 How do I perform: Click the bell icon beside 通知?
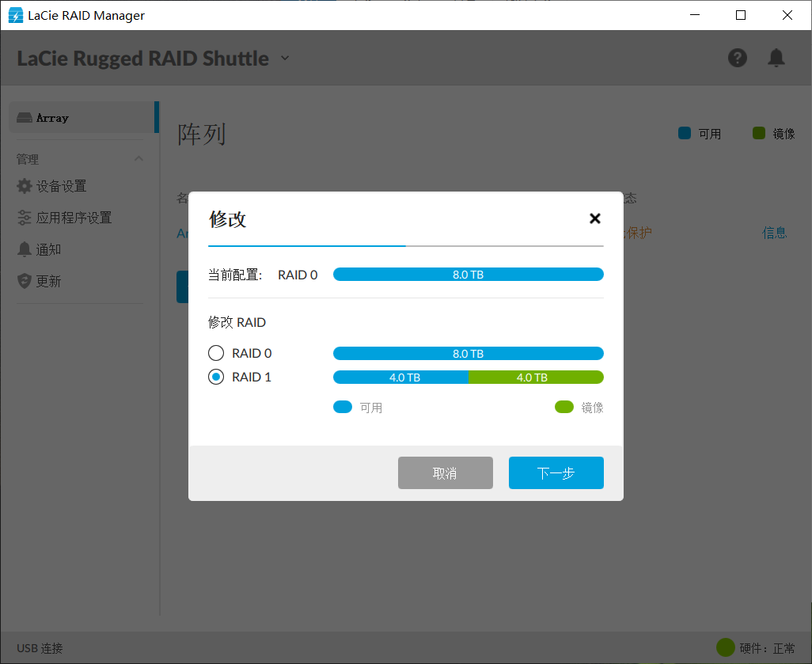(25, 249)
